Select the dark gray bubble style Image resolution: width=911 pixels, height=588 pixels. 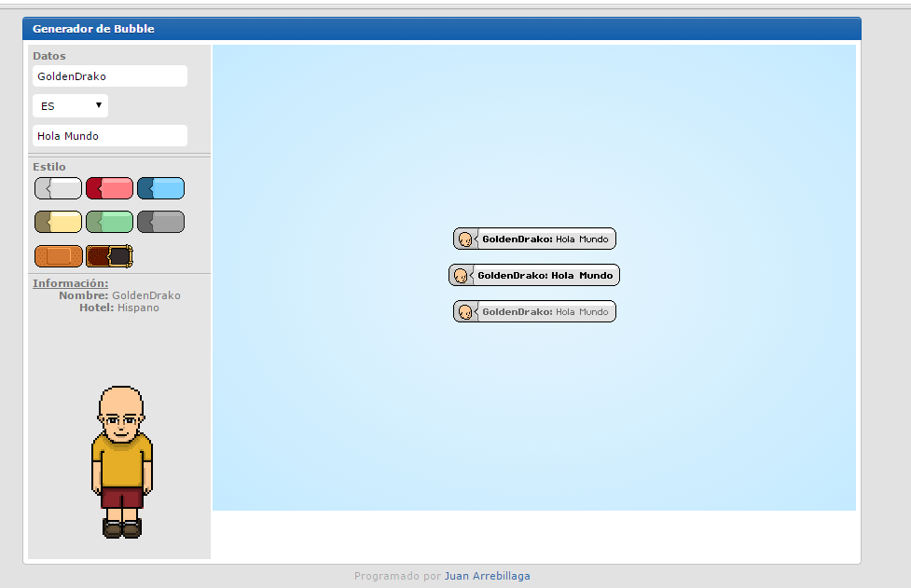pos(161,222)
